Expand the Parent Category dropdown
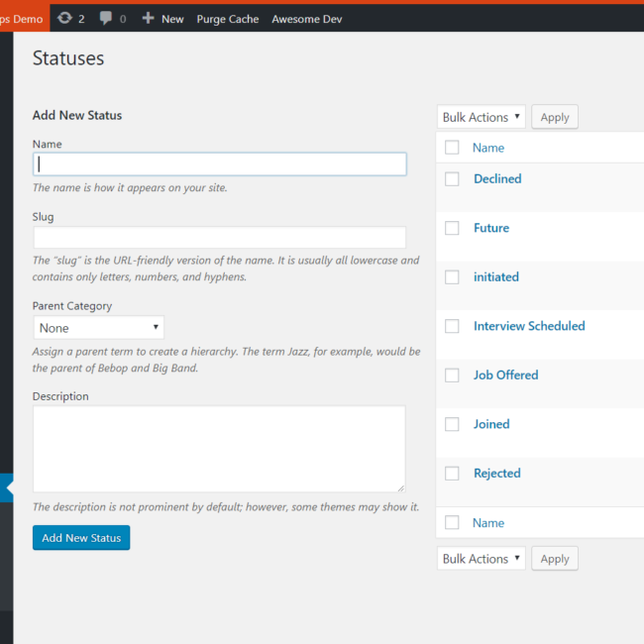The width and height of the screenshot is (644, 644). (x=98, y=328)
